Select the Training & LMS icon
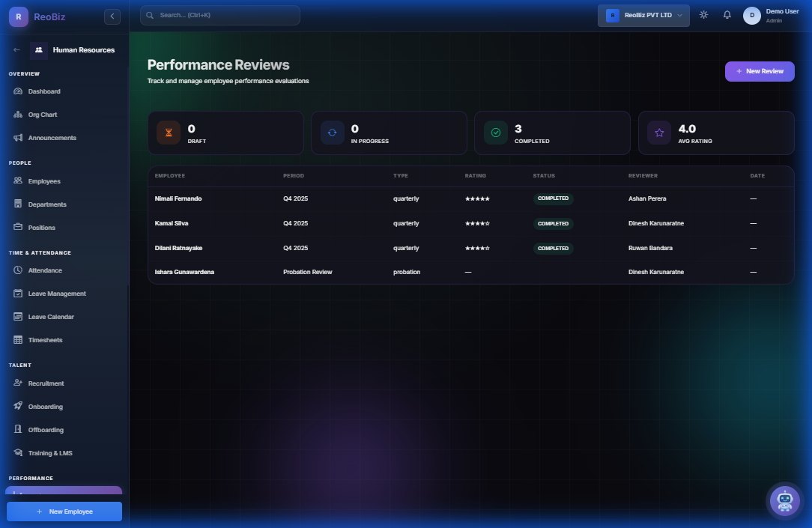 (x=16, y=452)
